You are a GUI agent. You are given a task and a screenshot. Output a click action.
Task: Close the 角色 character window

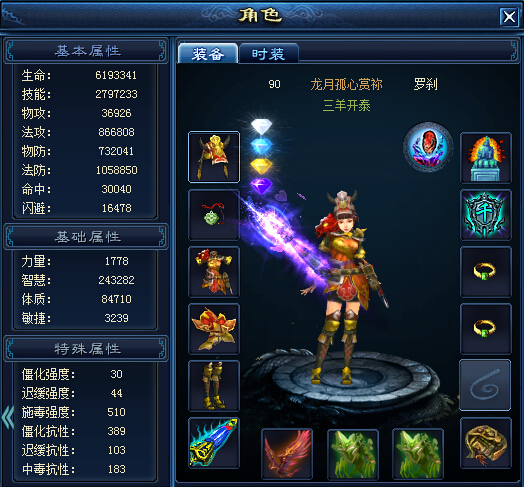[509, 16]
